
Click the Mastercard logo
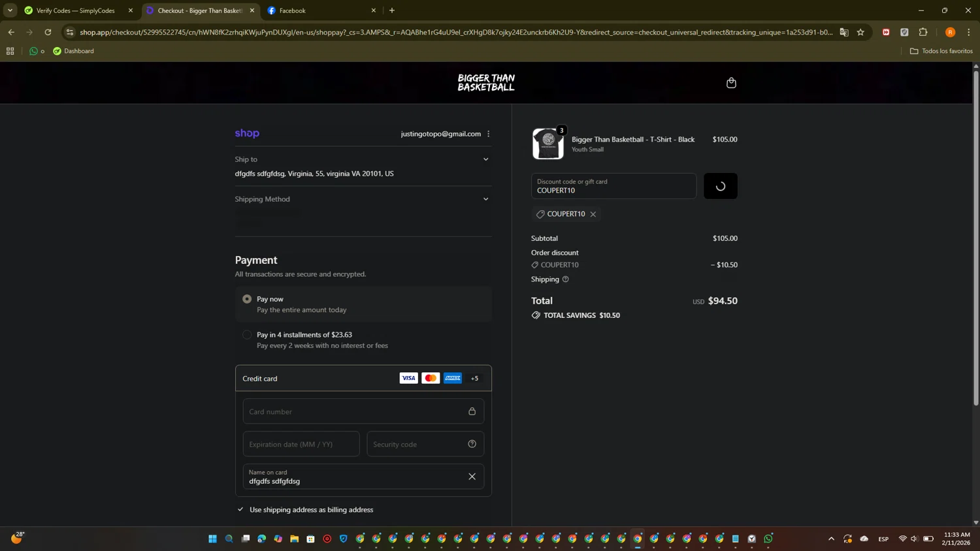click(431, 378)
